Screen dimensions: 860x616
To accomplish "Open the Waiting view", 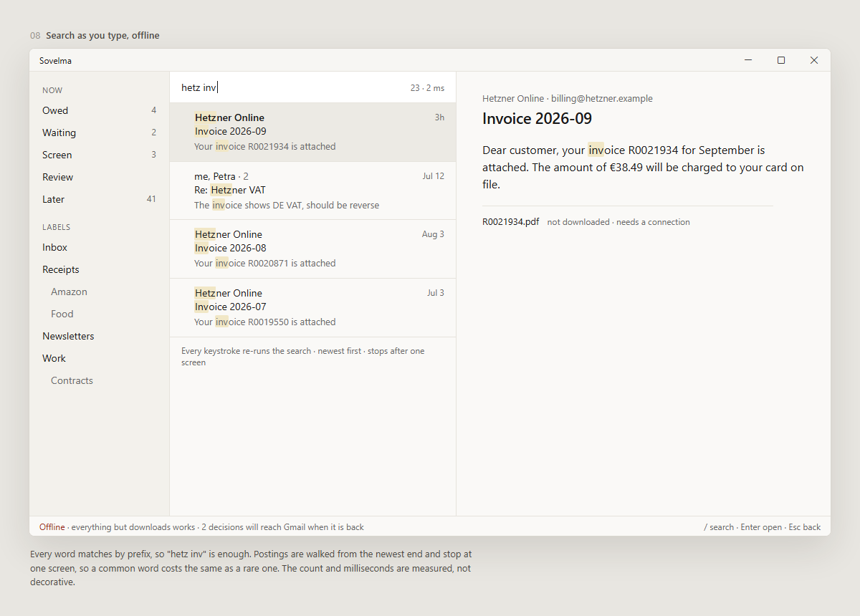I will pos(99,133).
